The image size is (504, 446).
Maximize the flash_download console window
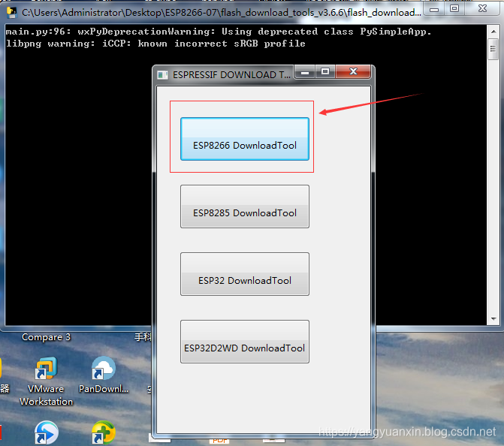(x=454, y=9)
